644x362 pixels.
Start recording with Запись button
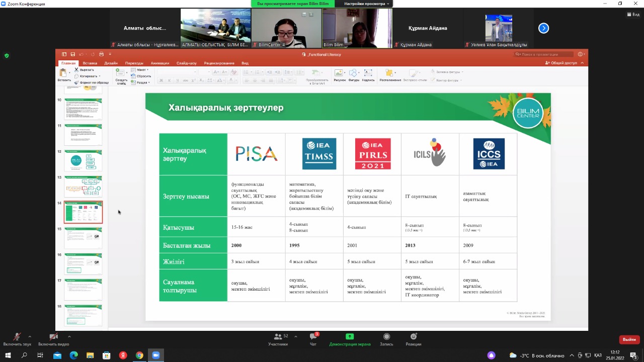pos(386,339)
